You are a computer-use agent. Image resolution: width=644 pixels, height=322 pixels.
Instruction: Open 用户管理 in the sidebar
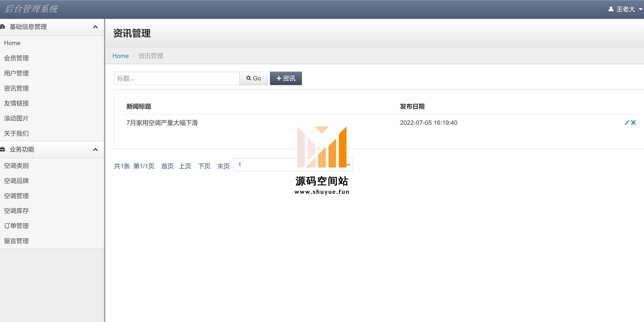(16, 73)
